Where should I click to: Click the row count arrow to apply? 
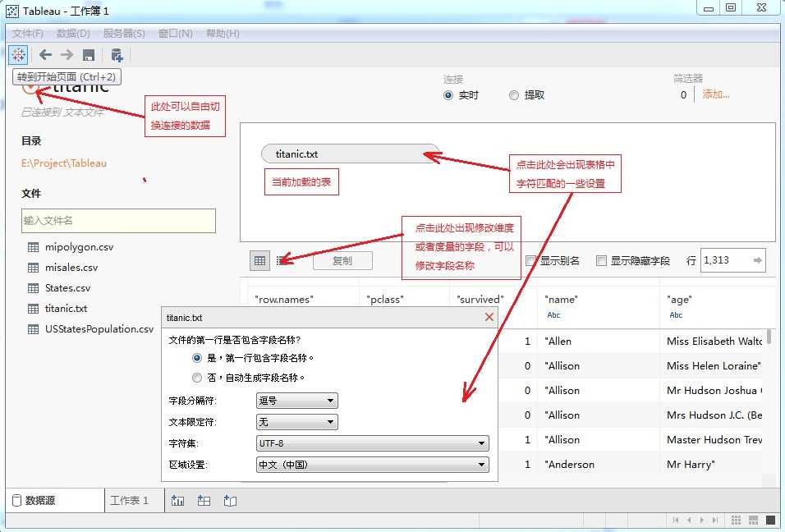pos(757,260)
